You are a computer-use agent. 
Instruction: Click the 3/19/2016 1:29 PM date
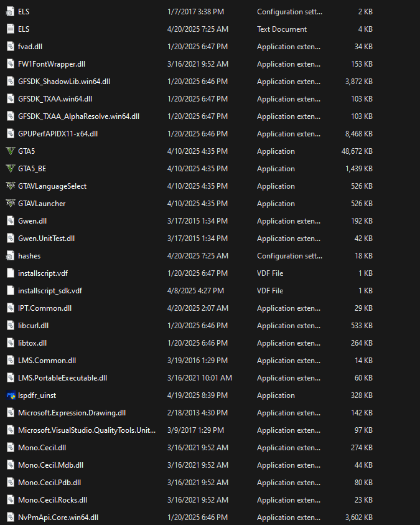click(x=197, y=361)
